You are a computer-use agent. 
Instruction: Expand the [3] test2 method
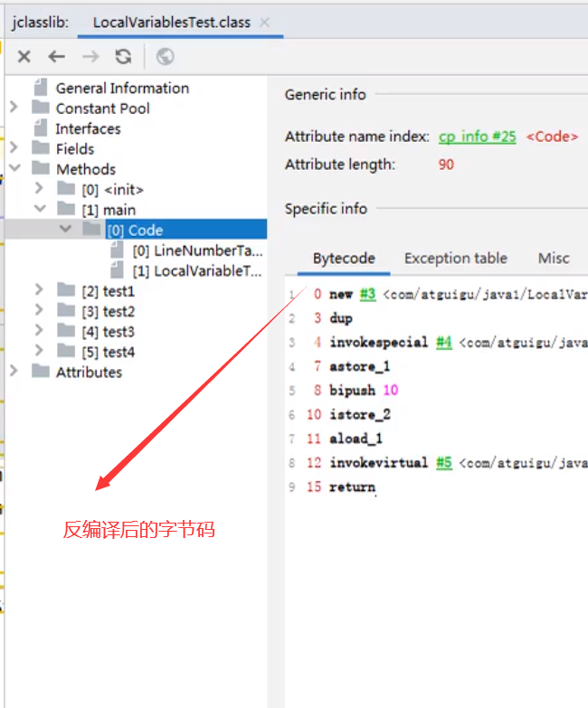pos(39,310)
